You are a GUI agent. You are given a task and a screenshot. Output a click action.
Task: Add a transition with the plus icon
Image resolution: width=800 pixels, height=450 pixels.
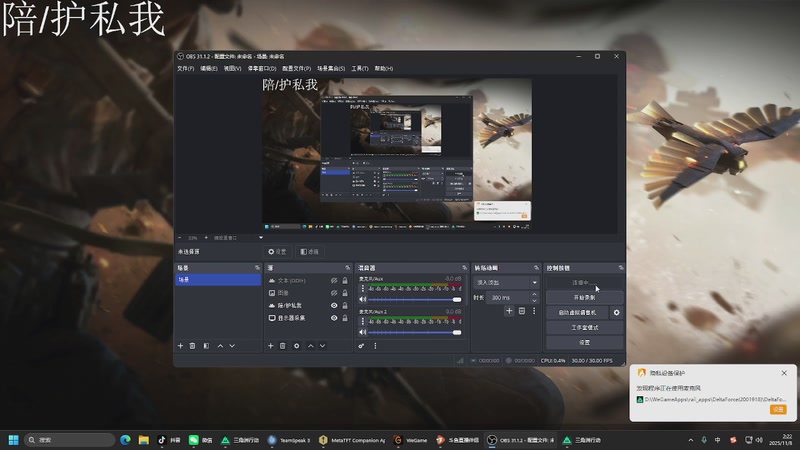[508, 311]
